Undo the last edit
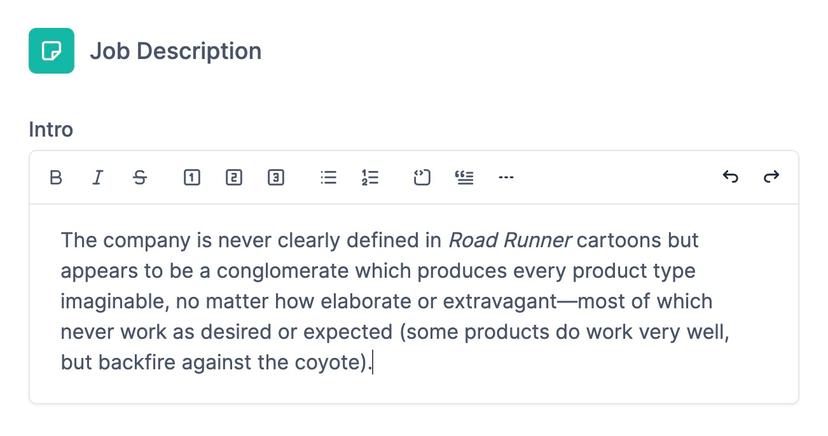The image size is (828, 436). 730,176
